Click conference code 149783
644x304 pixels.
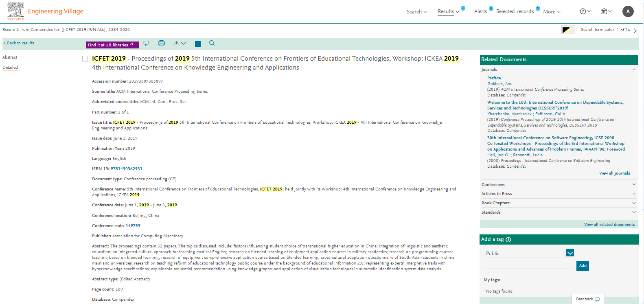[x=133, y=226]
